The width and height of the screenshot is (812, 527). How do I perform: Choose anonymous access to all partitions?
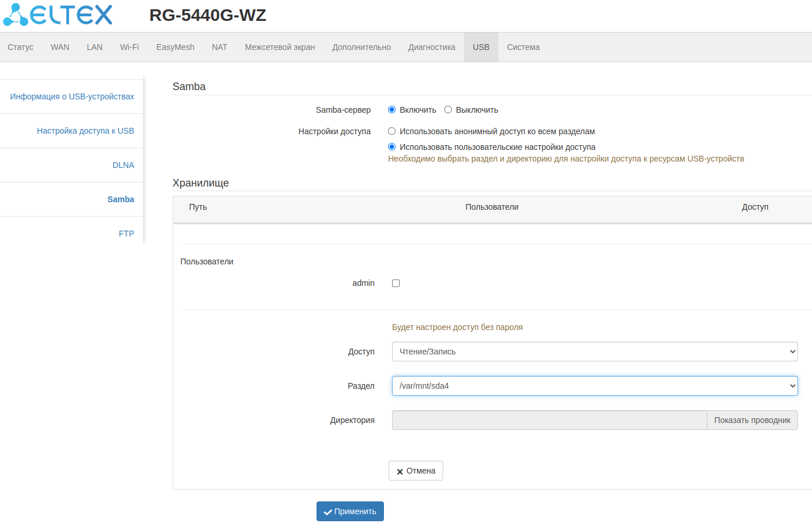click(x=392, y=131)
